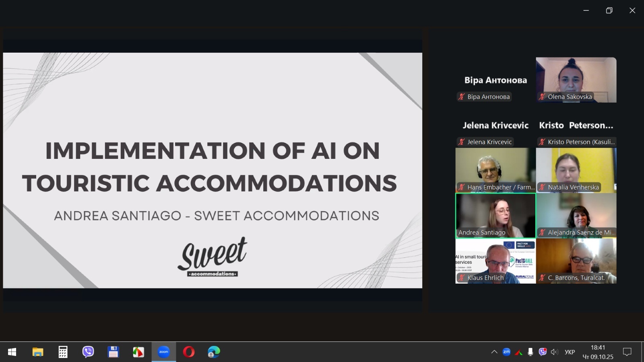
Task: Toggle the system volume speaker icon
Action: tap(555, 352)
